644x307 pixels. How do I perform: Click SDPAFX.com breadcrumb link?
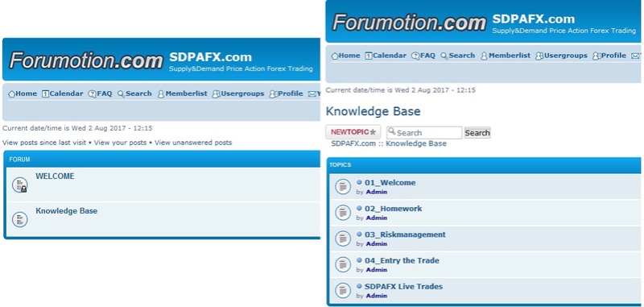click(x=353, y=143)
